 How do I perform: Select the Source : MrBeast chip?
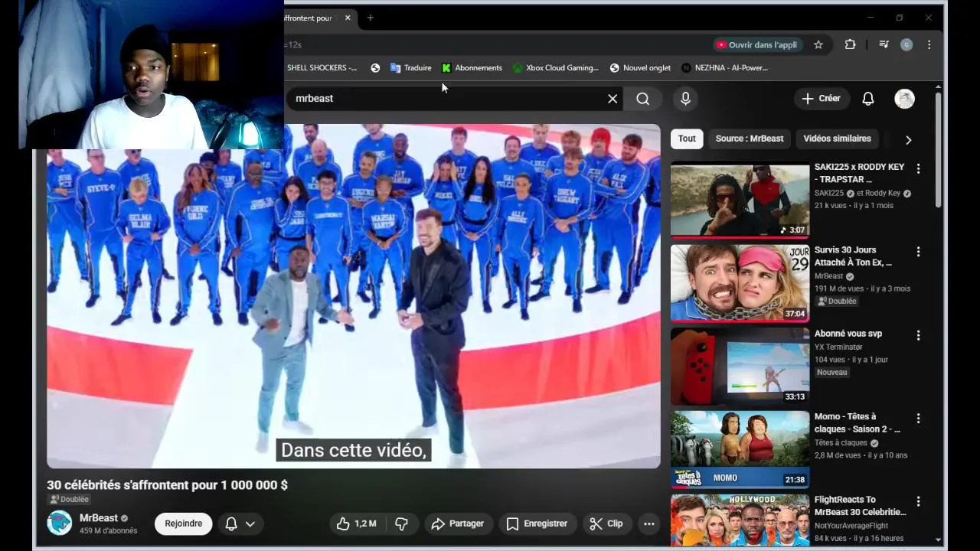(x=750, y=139)
